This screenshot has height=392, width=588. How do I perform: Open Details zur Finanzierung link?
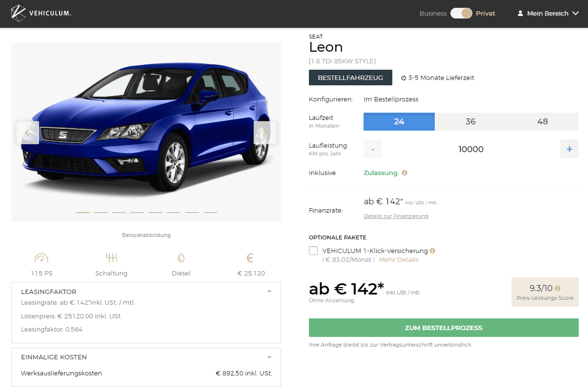point(396,216)
